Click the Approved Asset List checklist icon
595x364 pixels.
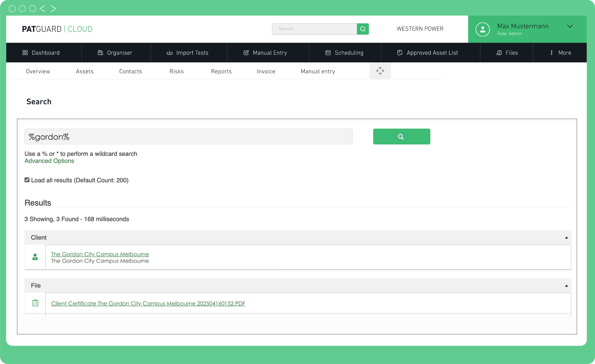(400, 53)
